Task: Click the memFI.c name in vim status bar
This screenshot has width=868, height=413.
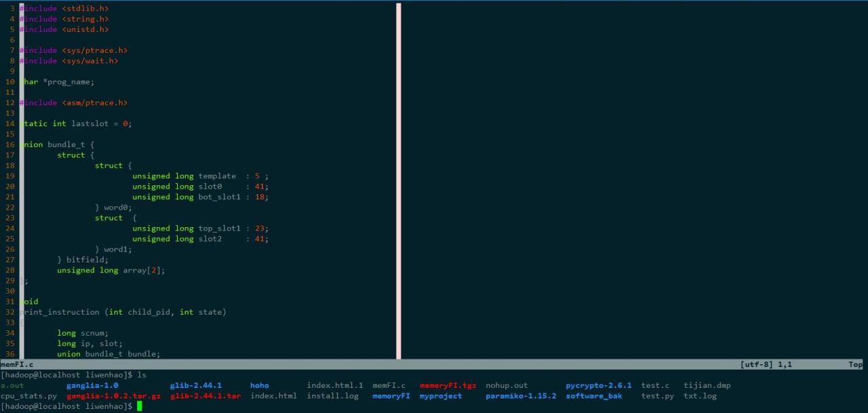Action: point(17,365)
